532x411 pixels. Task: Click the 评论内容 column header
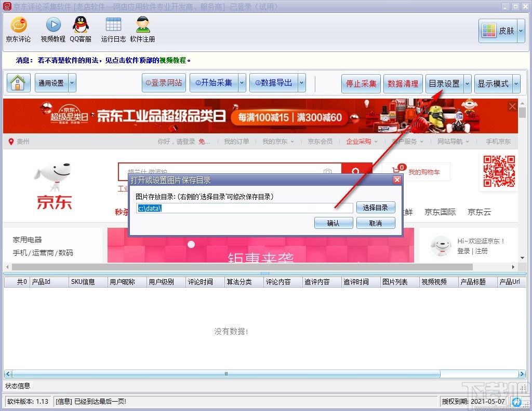point(283,282)
